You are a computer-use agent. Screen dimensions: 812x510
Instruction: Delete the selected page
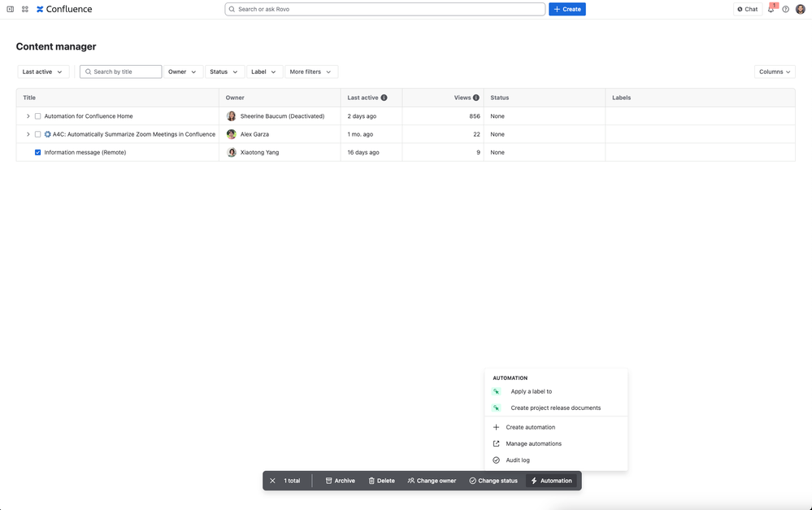[x=382, y=481]
